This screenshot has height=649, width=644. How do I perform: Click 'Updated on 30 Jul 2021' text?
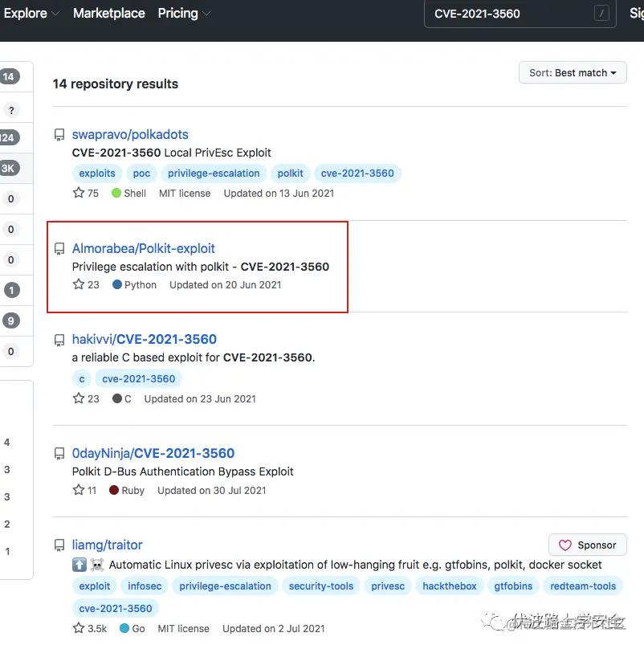pyautogui.click(x=211, y=491)
